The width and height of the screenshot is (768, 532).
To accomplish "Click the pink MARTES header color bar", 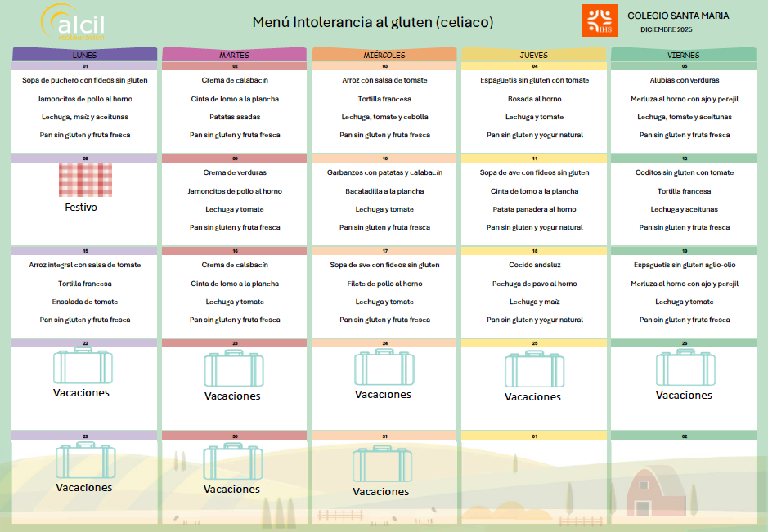I will pos(233,55).
